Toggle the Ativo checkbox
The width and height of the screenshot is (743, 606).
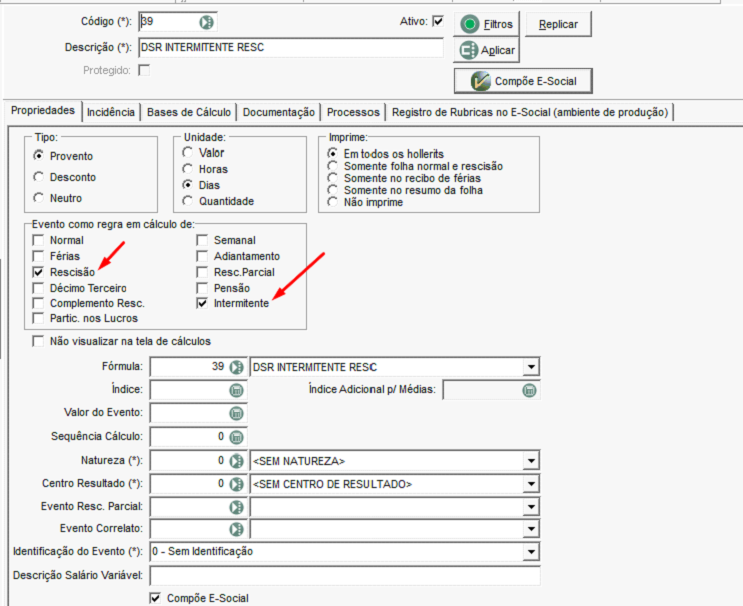point(438,21)
